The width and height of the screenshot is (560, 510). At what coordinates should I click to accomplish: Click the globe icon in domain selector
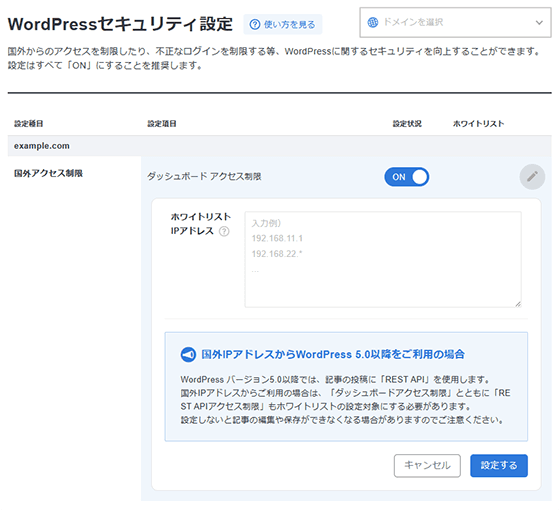[x=372, y=22]
